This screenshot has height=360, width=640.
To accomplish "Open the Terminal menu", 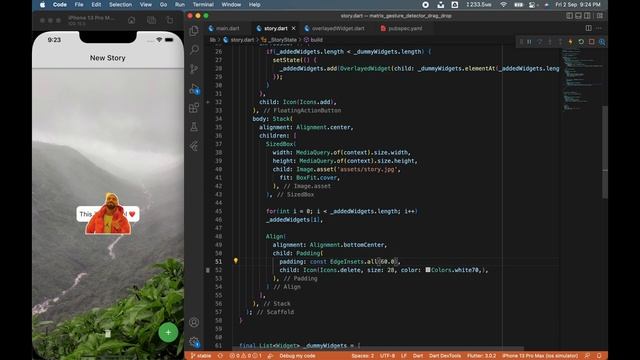I will pyautogui.click(x=203, y=4).
